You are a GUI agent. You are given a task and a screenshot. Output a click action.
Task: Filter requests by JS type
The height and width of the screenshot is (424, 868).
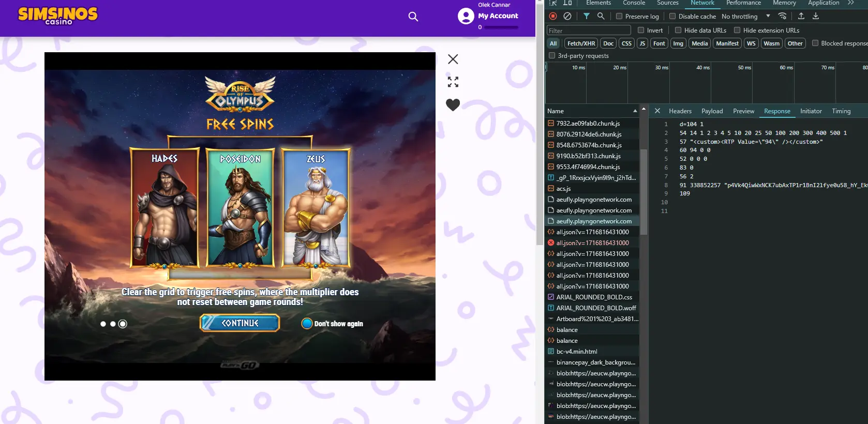click(x=642, y=43)
